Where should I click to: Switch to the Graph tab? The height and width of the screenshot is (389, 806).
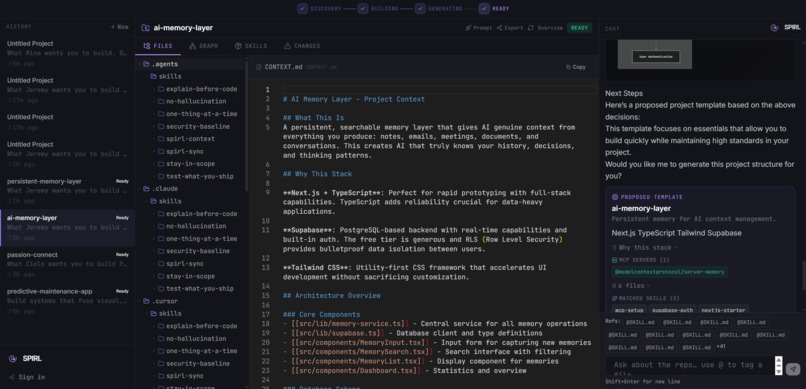point(204,46)
